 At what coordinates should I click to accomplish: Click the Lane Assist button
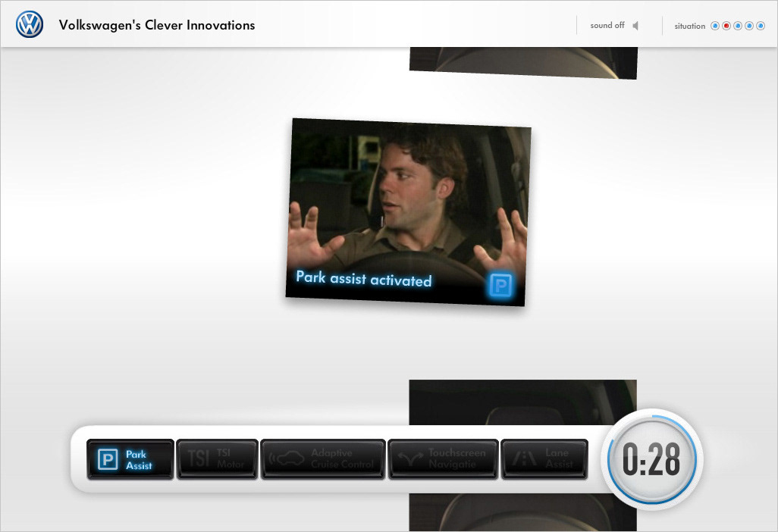[x=544, y=459]
